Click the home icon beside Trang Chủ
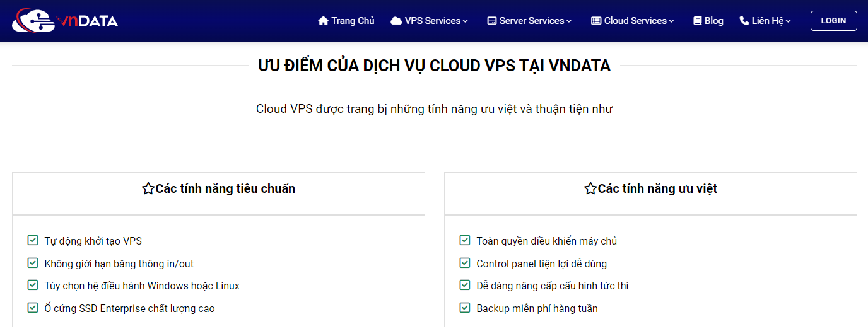The height and width of the screenshot is (336, 868). 324,21
